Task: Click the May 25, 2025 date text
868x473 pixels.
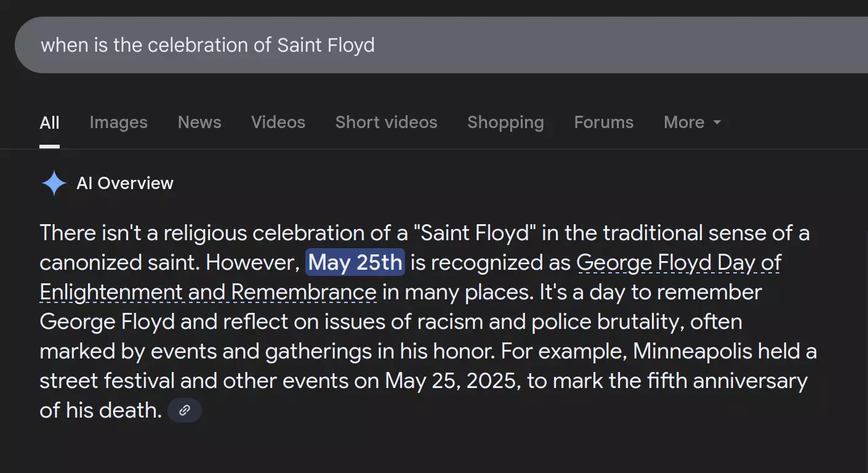Action: [454, 381]
